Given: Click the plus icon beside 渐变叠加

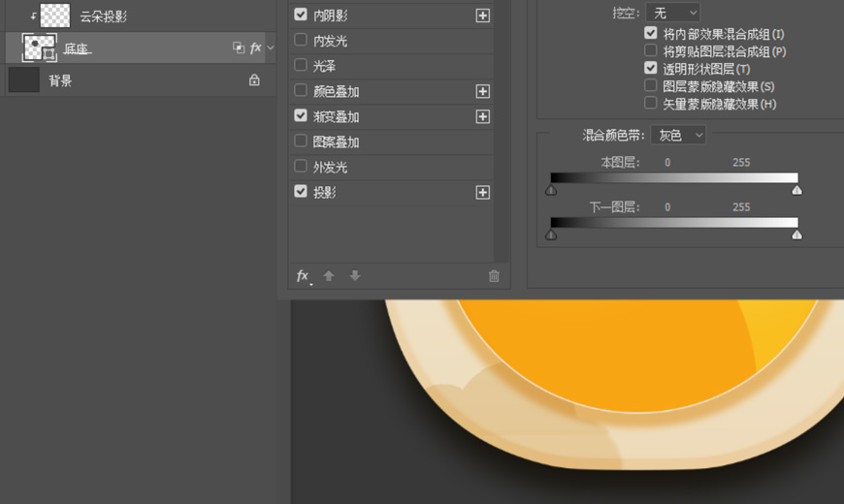Looking at the screenshot, I should pos(482,116).
